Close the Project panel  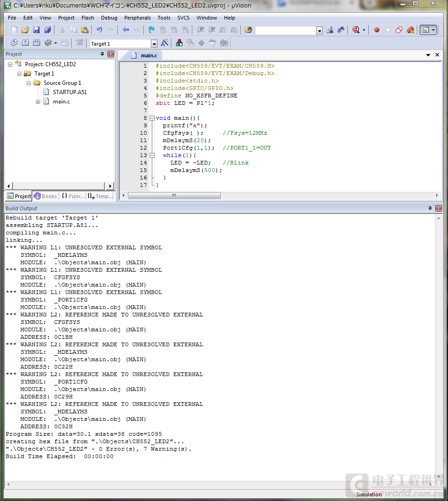(x=111, y=54)
